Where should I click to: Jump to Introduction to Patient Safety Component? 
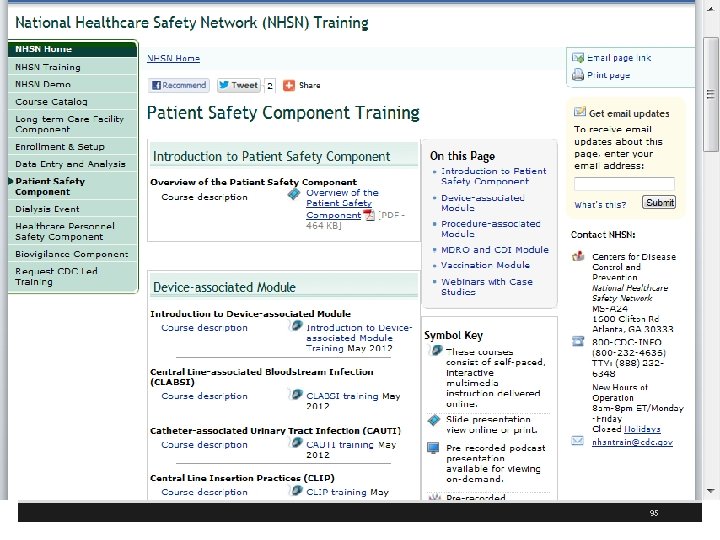point(494,176)
